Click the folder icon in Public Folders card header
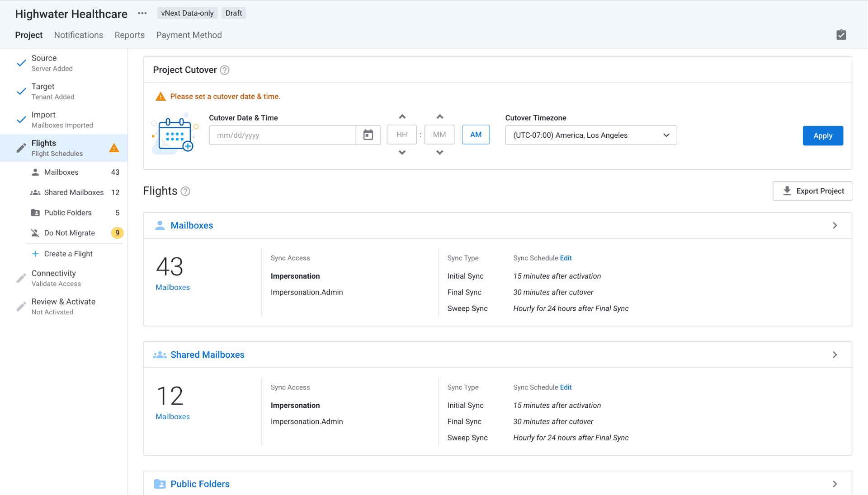The height and width of the screenshot is (495, 868). coord(160,484)
